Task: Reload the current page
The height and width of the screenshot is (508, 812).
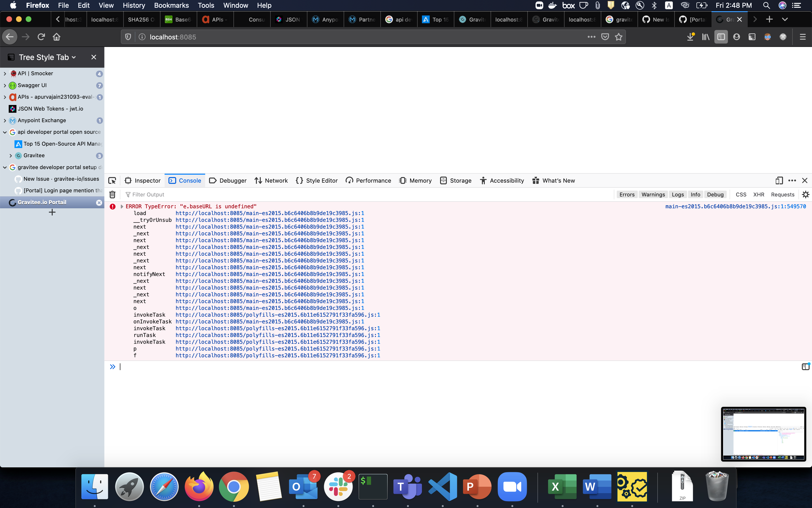Action: pos(41,37)
